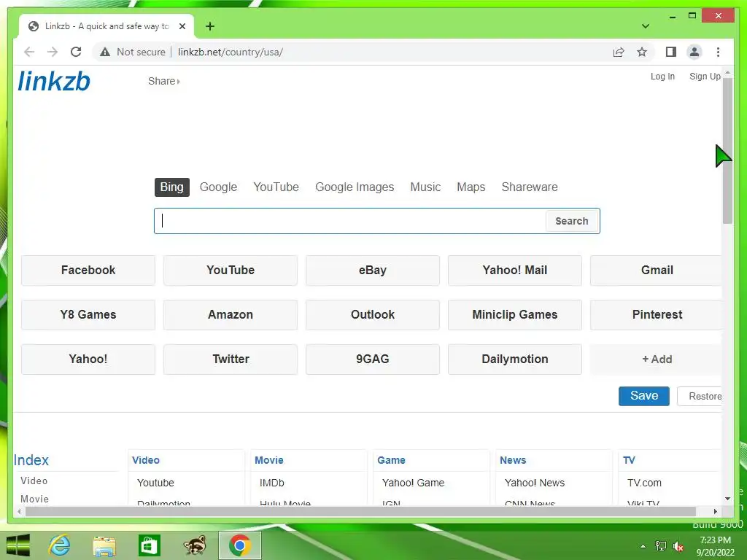Show hidden system tray icons

tap(643, 546)
